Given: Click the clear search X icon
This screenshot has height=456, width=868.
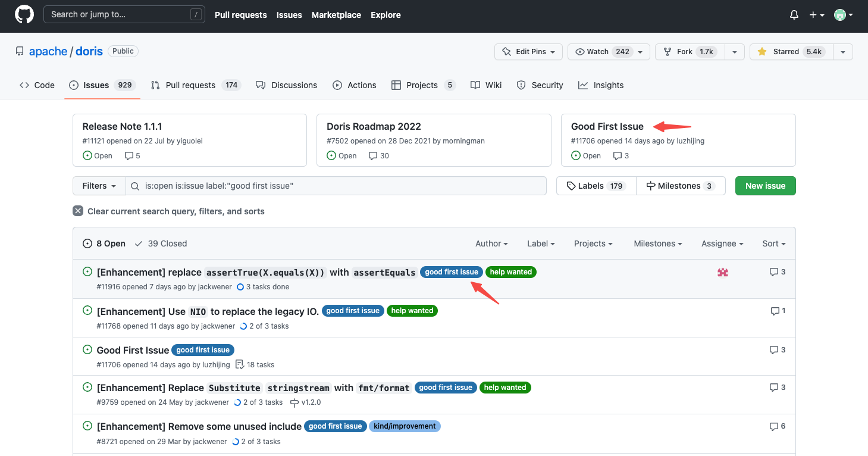Looking at the screenshot, I should [78, 211].
